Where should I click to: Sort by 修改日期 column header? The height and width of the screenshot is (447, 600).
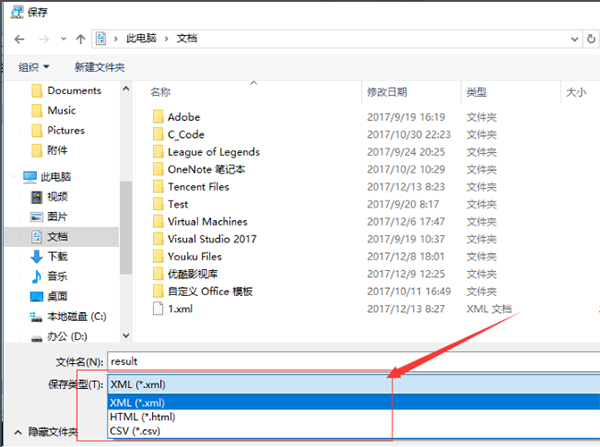(387, 92)
